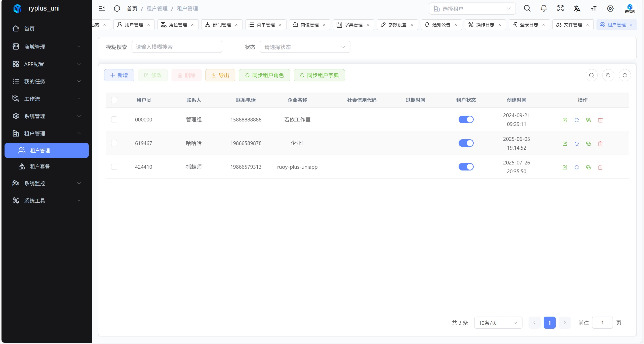Open the 请选择状态 status dropdown

click(x=305, y=47)
